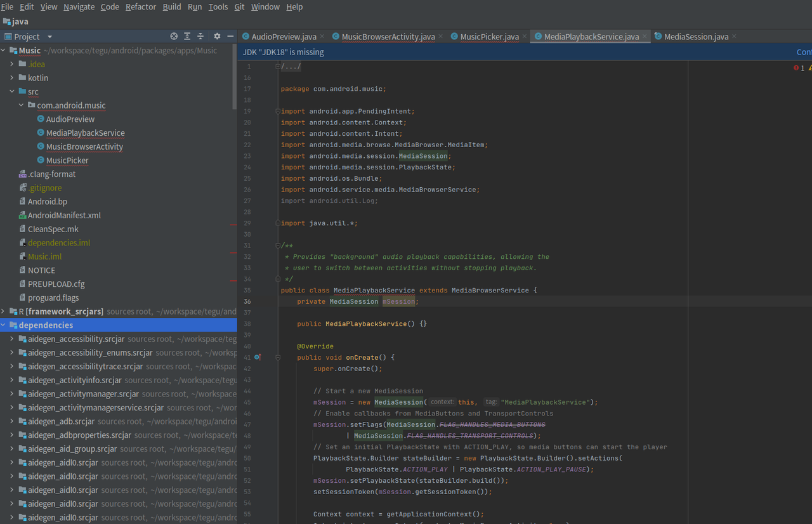Select aidegen_activitymanager.srcjar row
This screenshot has height=524, width=812.
coord(119,394)
